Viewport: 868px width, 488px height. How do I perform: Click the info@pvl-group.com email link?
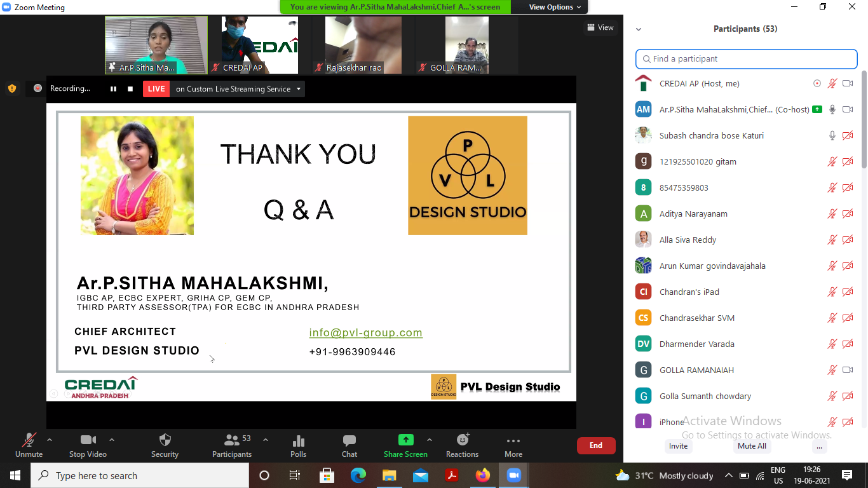(x=366, y=332)
